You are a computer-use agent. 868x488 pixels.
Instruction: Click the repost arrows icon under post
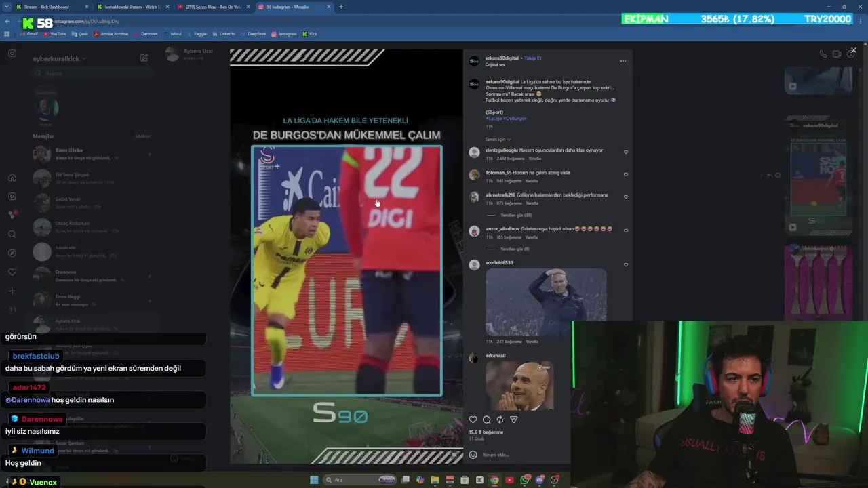pos(500,420)
